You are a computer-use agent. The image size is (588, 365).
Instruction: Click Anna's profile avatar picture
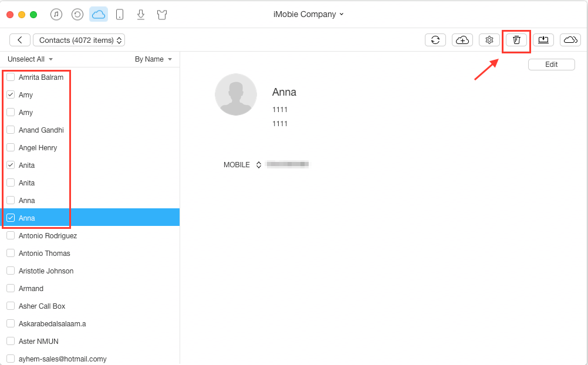tap(236, 94)
